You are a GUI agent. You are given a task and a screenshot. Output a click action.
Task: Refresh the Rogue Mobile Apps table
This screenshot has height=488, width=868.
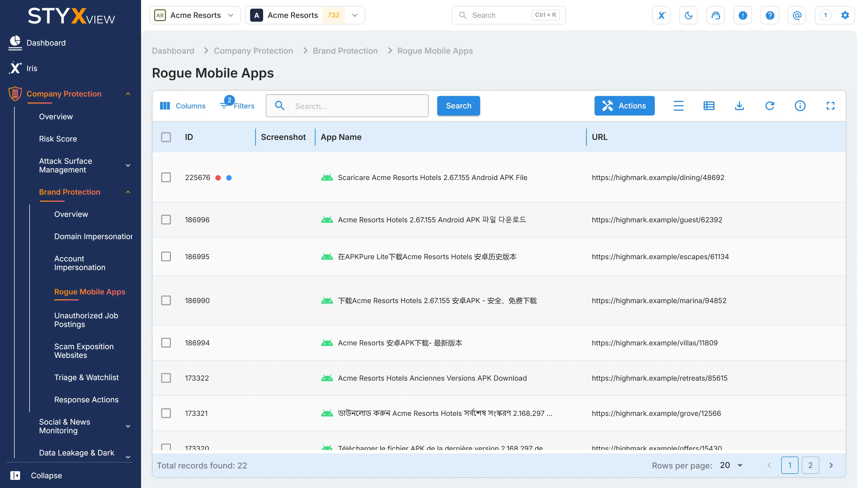[x=770, y=106]
